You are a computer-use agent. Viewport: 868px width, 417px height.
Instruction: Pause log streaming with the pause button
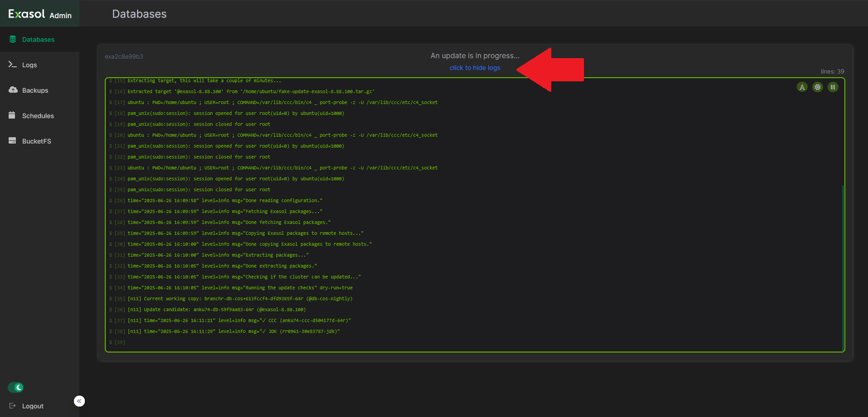(x=833, y=87)
